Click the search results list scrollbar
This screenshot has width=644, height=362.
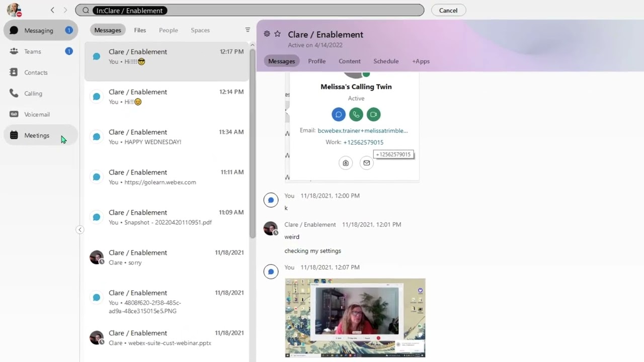(253, 143)
